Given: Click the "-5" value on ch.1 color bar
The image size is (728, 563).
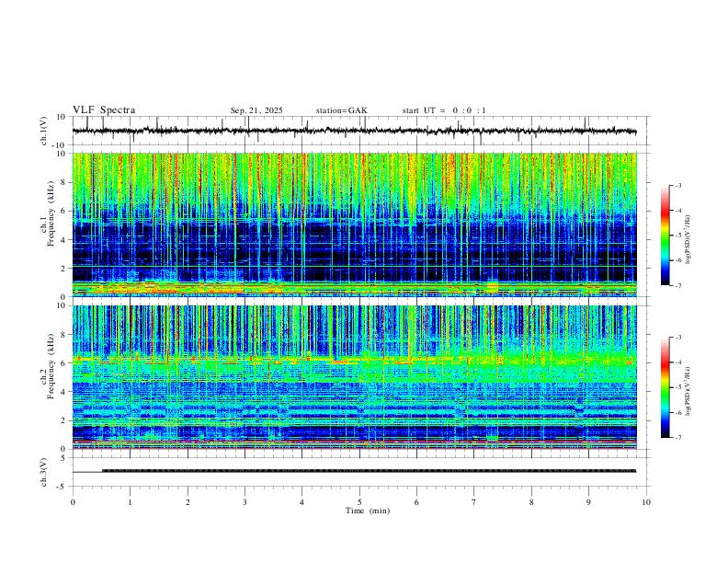Looking at the screenshot, I should (677, 236).
